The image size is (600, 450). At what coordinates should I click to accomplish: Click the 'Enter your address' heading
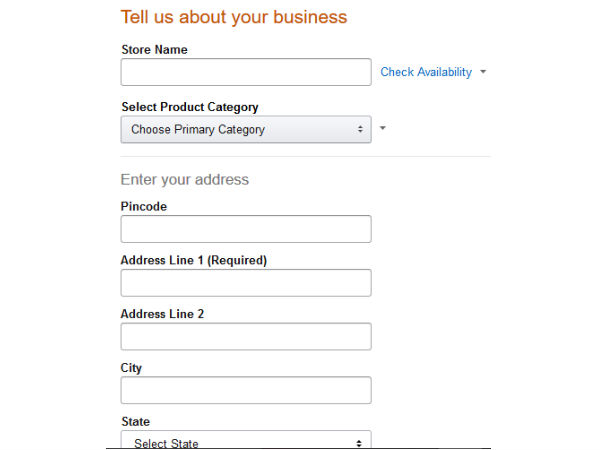(184, 180)
